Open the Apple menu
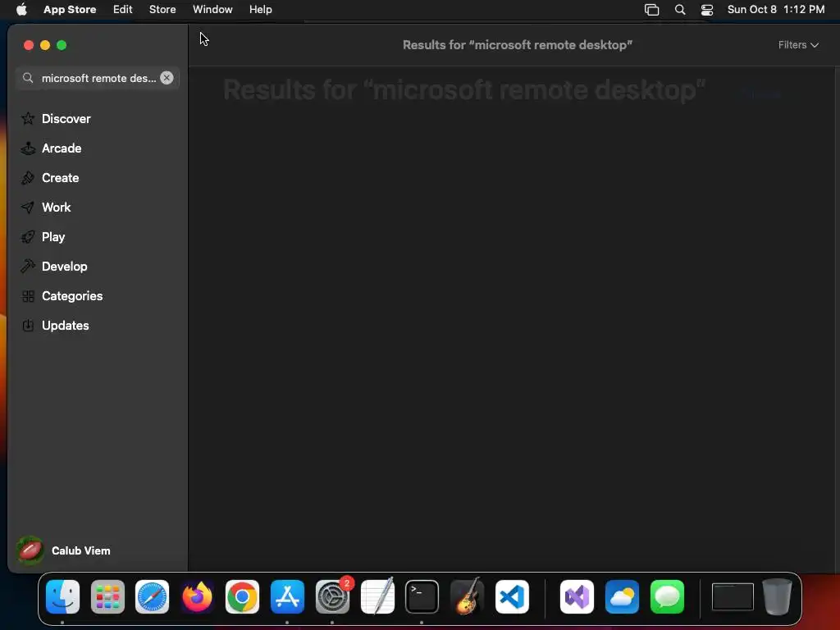840x630 pixels. click(21, 9)
